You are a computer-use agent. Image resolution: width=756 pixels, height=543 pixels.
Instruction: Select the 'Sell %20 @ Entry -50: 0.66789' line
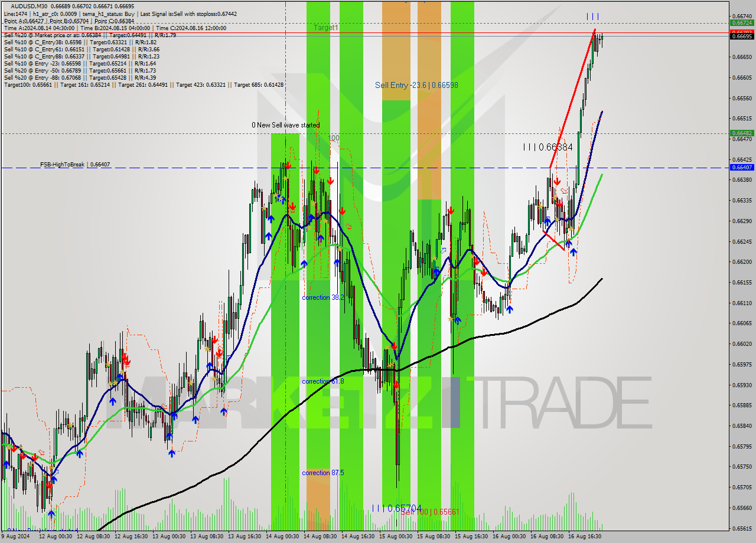[80, 71]
